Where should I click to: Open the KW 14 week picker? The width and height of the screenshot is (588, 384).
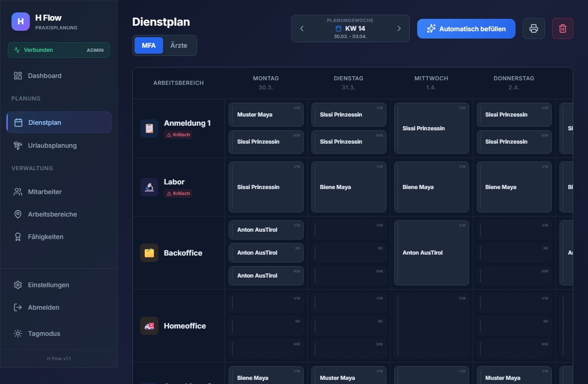click(350, 28)
